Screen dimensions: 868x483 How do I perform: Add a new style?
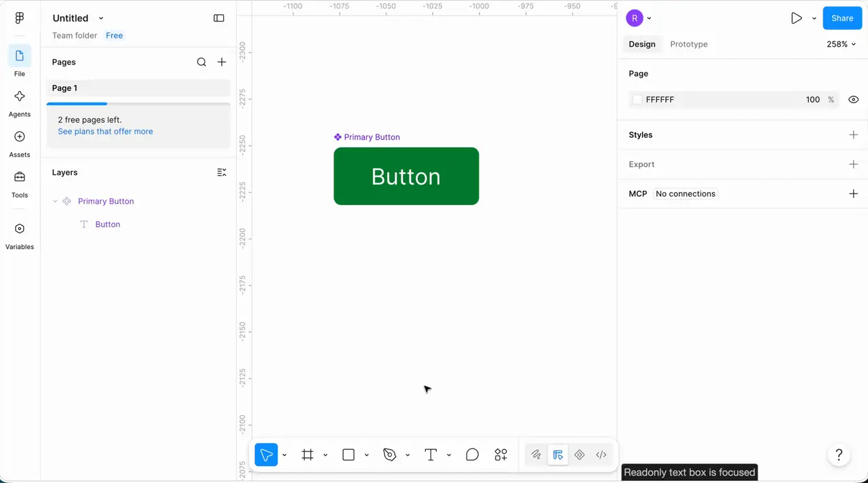pos(853,135)
